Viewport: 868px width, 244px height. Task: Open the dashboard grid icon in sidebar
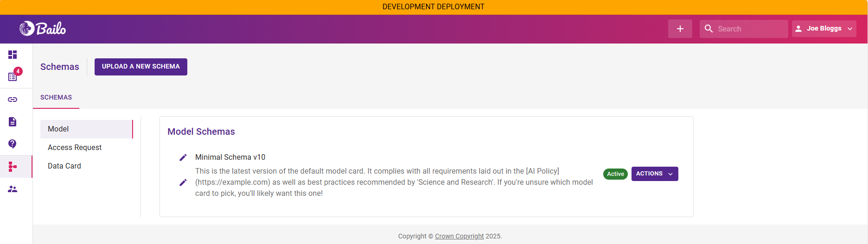[x=13, y=55]
